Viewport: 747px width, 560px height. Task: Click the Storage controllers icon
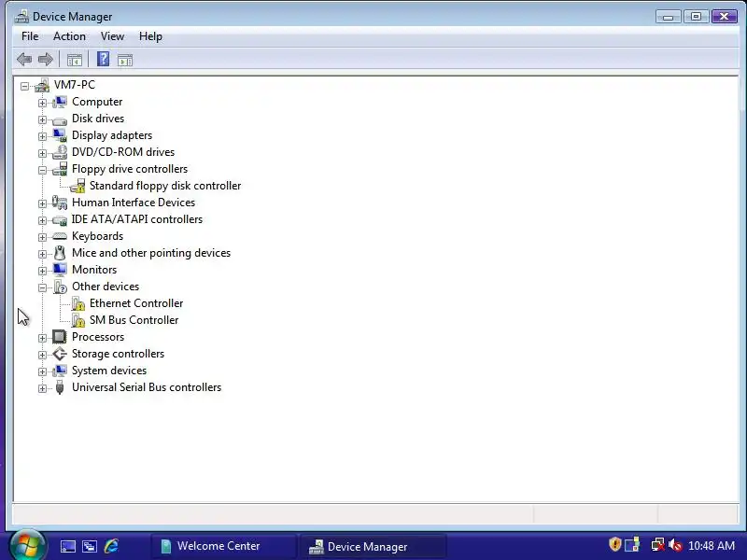pyautogui.click(x=60, y=354)
